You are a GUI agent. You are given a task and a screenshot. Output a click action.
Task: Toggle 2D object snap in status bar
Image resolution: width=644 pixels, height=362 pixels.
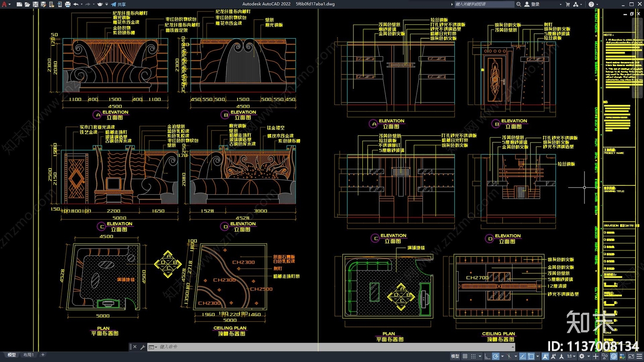(531, 356)
